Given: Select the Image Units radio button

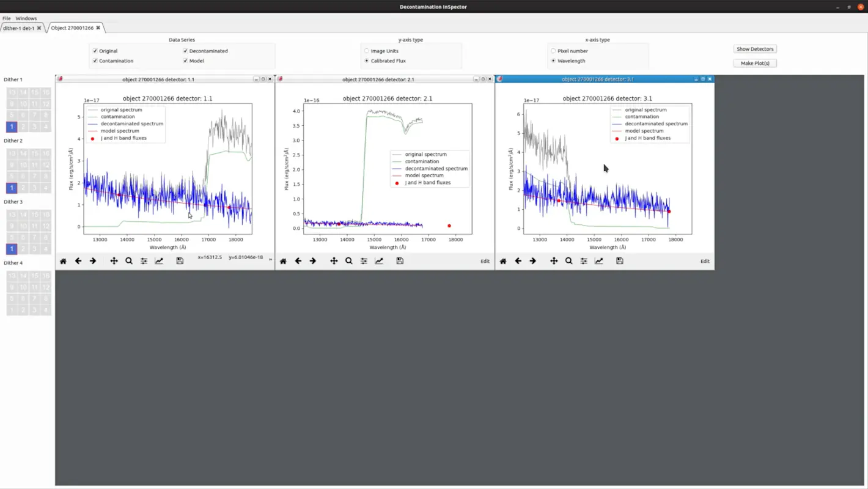Looking at the screenshot, I should pyautogui.click(x=367, y=51).
